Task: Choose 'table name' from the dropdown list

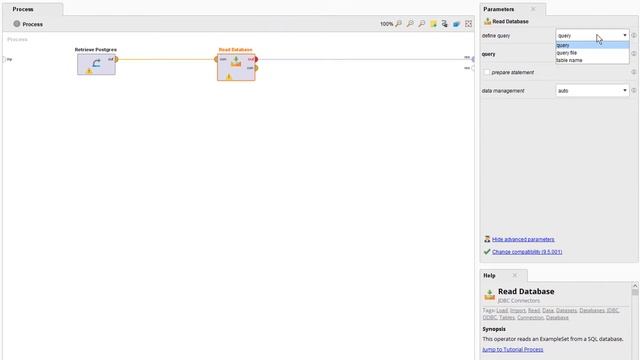Action: (x=592, y=60)
